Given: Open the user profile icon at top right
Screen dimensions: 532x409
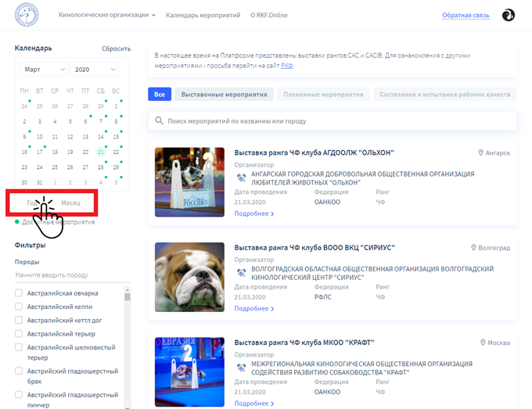Looking at the screenshot, I should click(x=507, y=15).
